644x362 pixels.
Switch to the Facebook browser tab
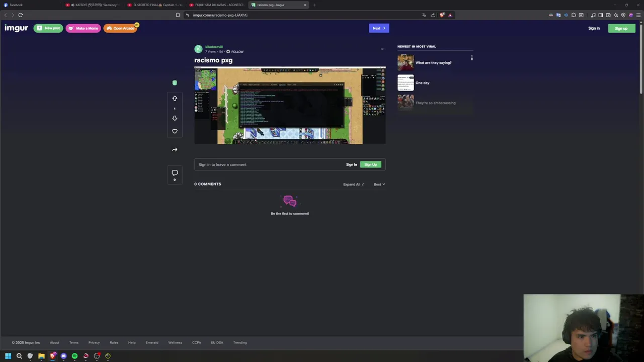click(x=30, y=5)
